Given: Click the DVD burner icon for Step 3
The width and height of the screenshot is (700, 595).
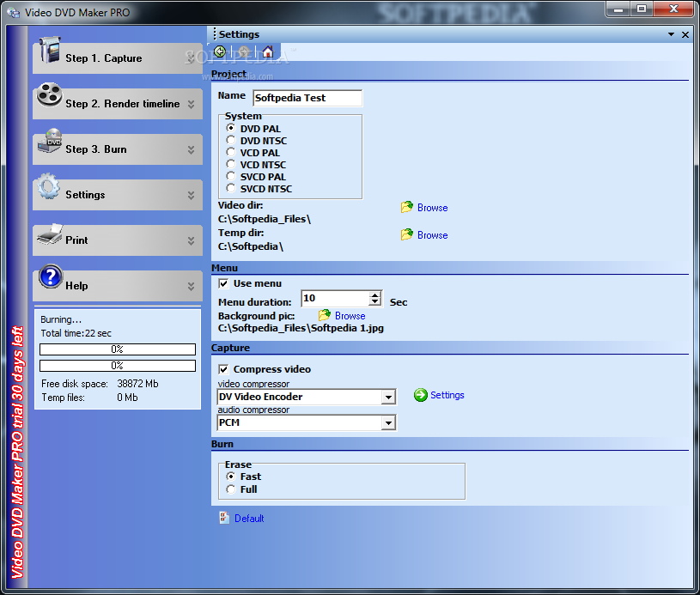Looking at the screenshot, I should coord(50,140).
